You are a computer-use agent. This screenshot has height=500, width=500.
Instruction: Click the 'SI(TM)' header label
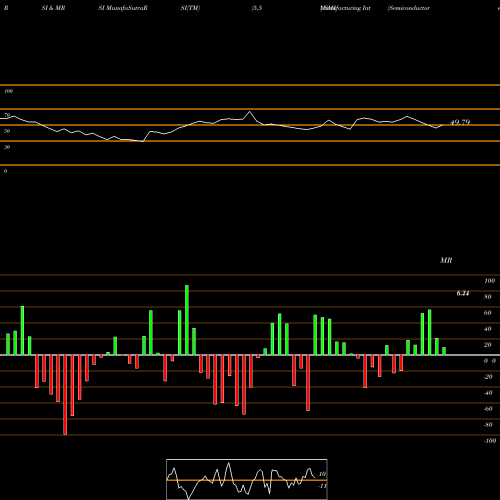(x=190, y=8)
